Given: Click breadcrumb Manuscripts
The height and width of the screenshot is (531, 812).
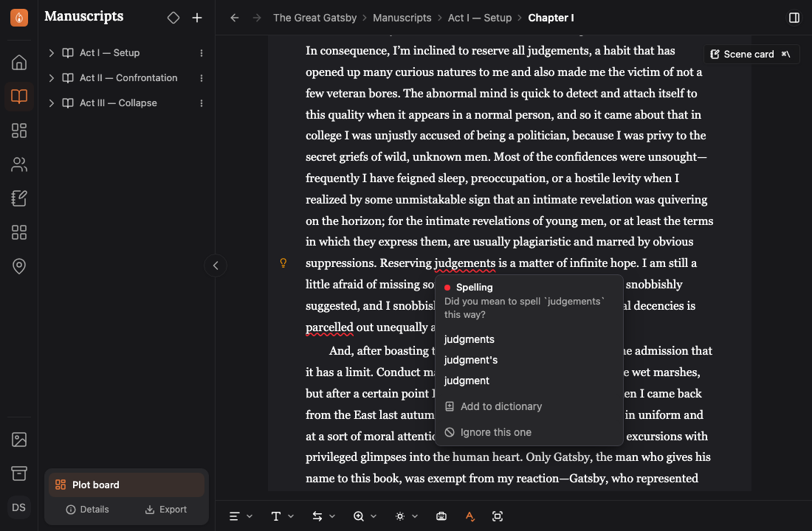Looking at the screenshot, I should click(402, 18).
